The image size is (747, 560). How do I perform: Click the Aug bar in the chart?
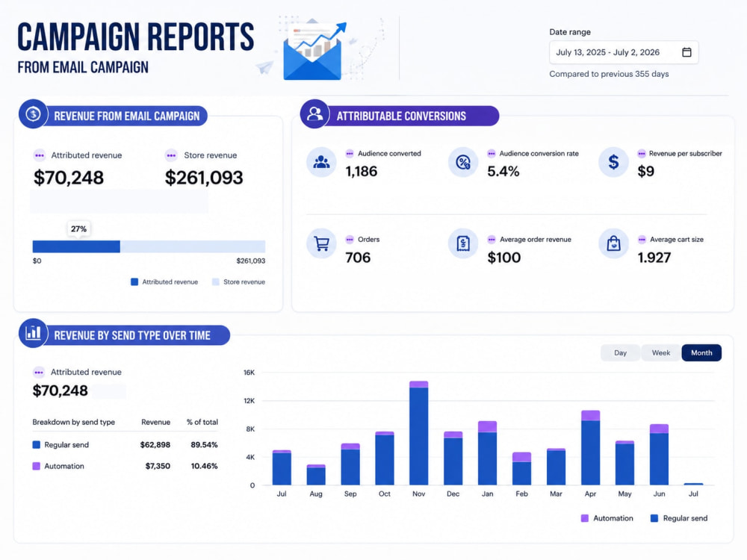click(x=316, y=475)
